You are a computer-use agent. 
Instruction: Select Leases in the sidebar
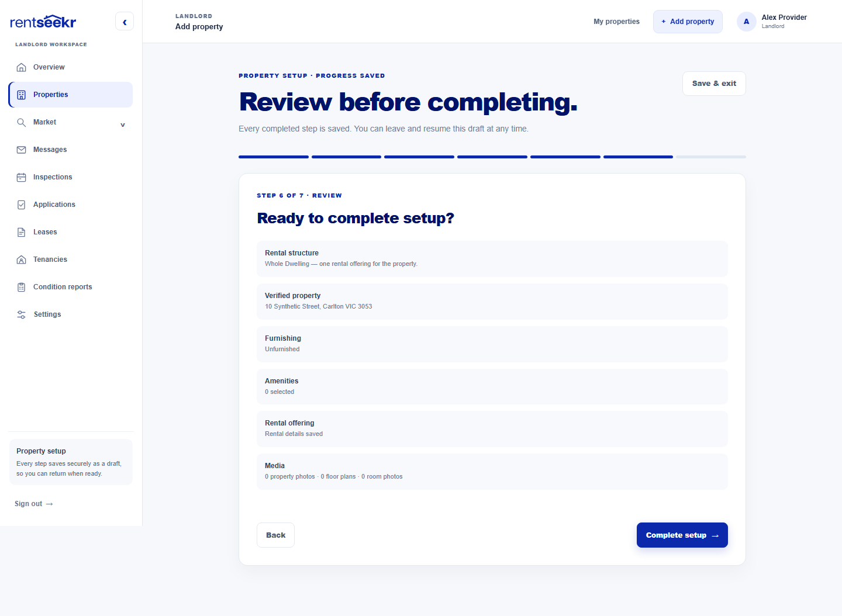pyautogui.click(x=71, y=232)
